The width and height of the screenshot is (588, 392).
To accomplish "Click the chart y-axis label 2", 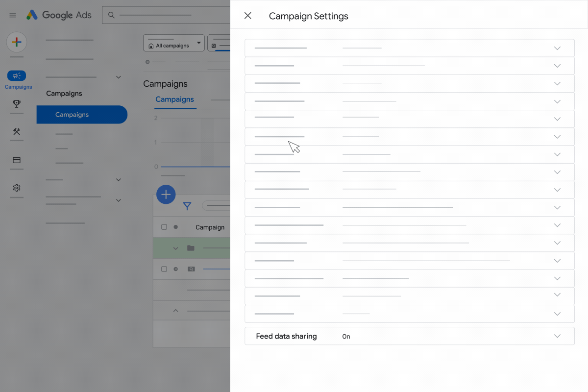I will [x=156, y=118].
